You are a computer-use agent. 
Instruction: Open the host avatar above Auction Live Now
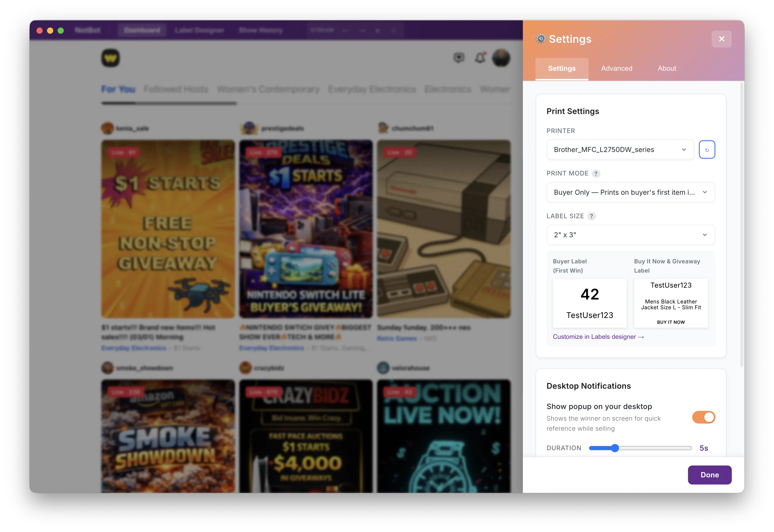384,368
